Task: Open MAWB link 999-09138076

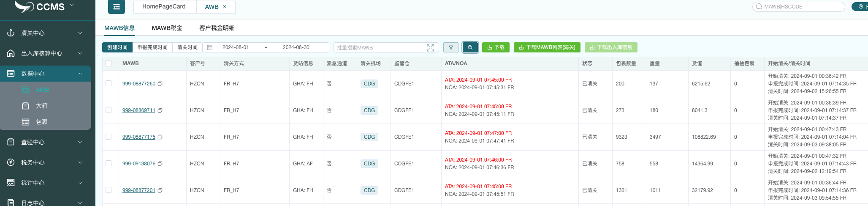Action: point(139,164)
